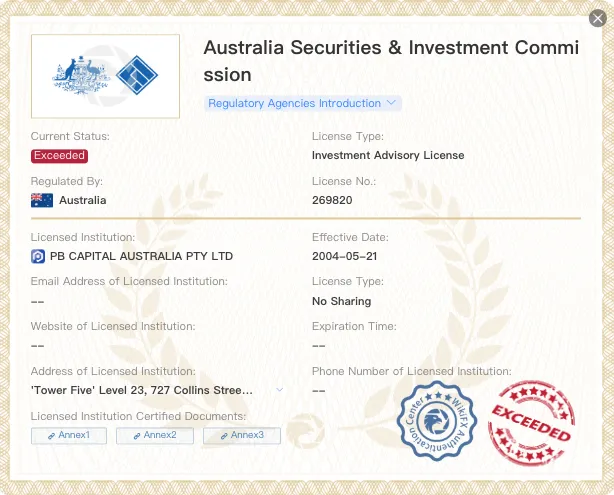The height and width of the screenshot is (495, 614).
Task: Click the chevron next to Regulatory Agencies Introduction
Action: pos(391,103)
